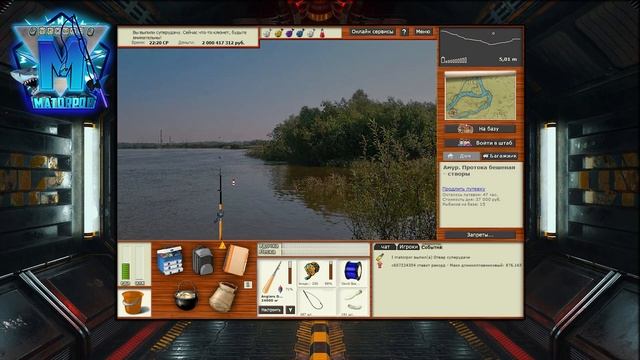Click the red potion bottle

point(322,33)
